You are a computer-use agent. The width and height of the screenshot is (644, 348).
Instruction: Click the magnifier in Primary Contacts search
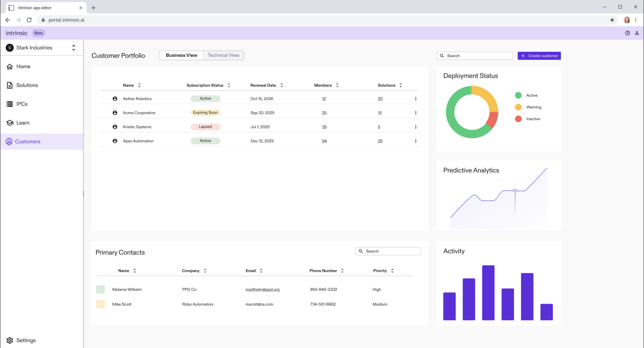click(361, 251)
